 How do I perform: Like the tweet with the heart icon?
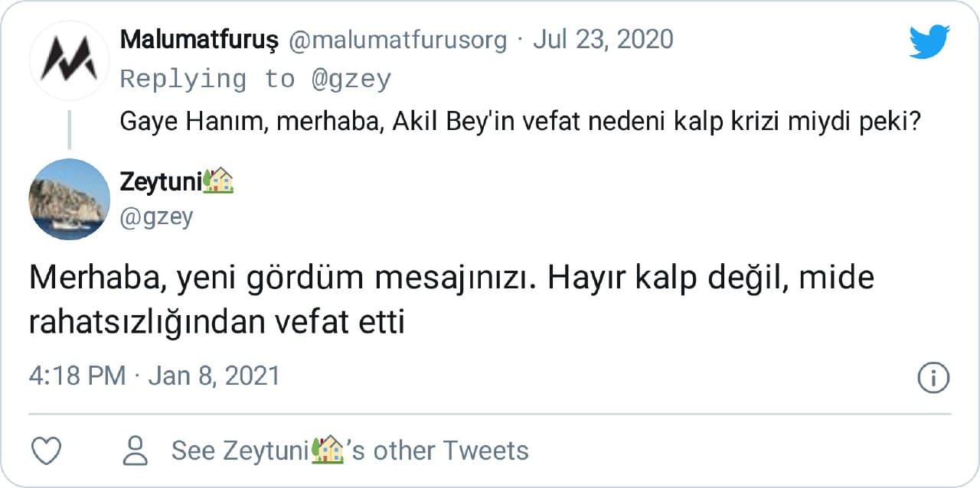pos(45,451)
